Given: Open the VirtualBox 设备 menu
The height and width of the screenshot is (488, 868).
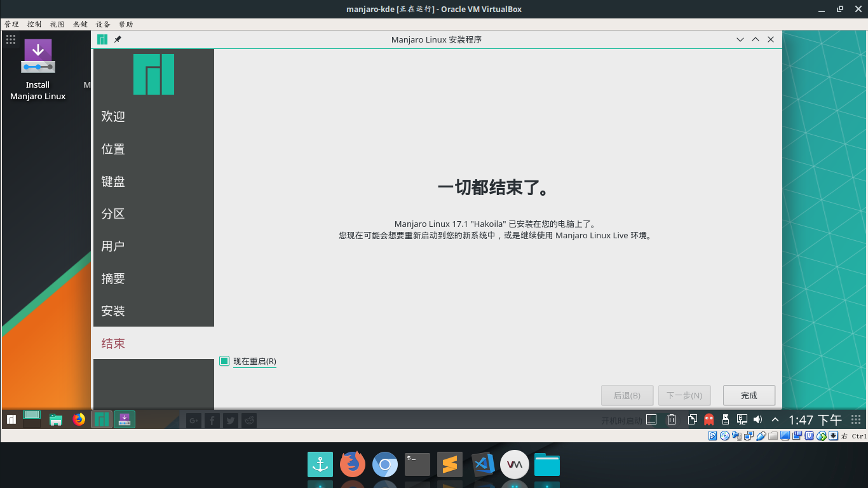Looking at the screenshot, I should [103, 24].
